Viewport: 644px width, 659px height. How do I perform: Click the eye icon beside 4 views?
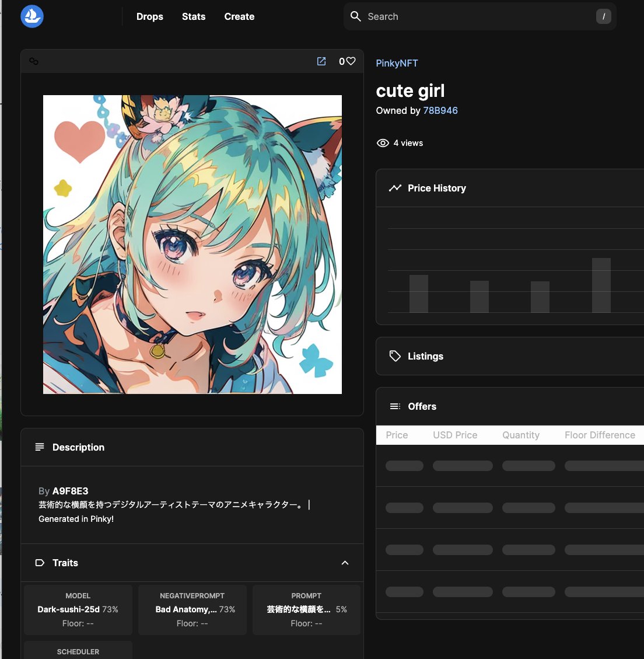click(x=382, y=142)
